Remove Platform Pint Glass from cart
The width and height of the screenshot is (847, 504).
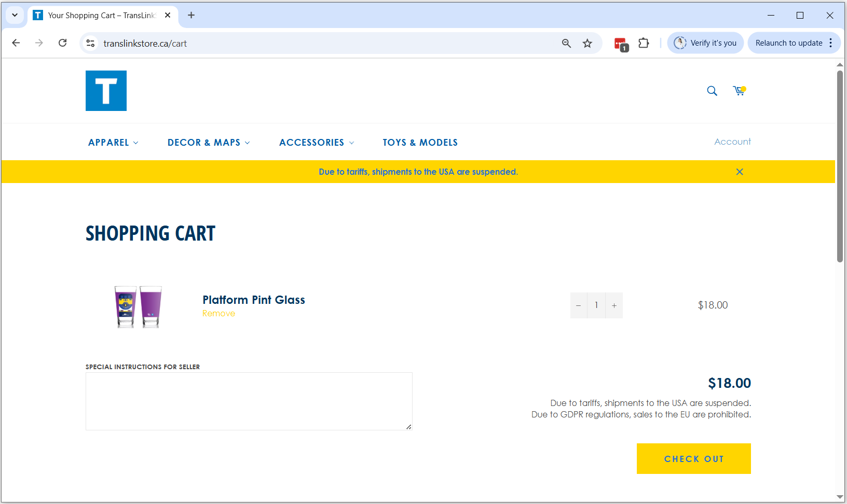coord(218,314)
